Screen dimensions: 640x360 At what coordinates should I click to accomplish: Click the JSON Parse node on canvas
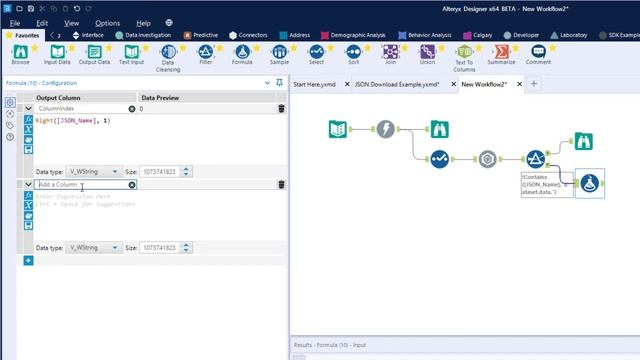(487, 159)
